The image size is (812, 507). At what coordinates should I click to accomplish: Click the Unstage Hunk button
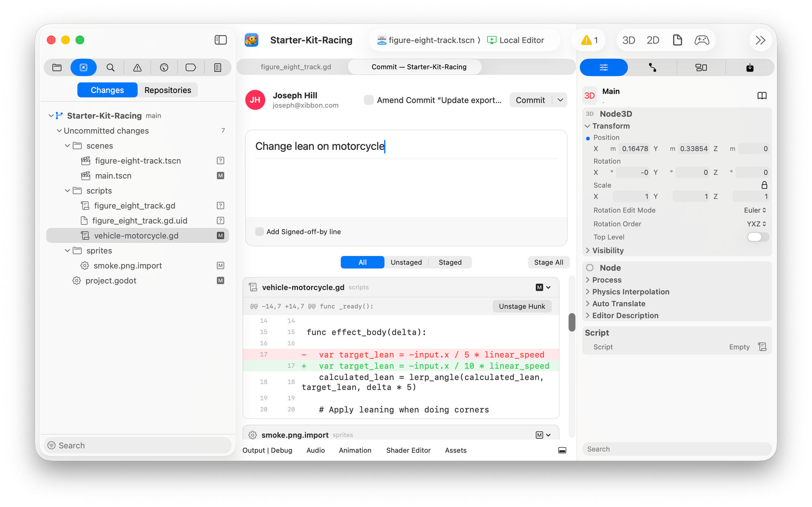click(522, 306)
